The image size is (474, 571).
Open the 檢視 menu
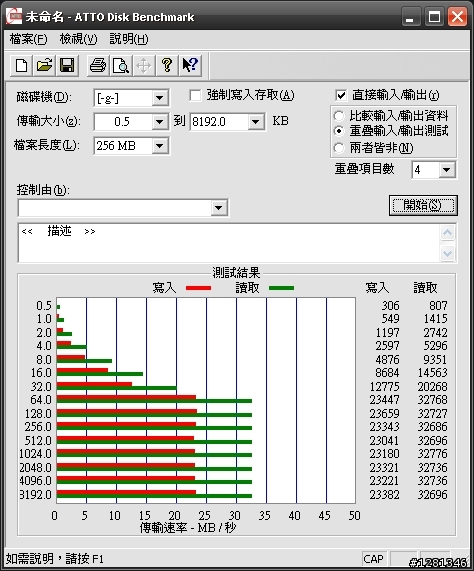78,39
